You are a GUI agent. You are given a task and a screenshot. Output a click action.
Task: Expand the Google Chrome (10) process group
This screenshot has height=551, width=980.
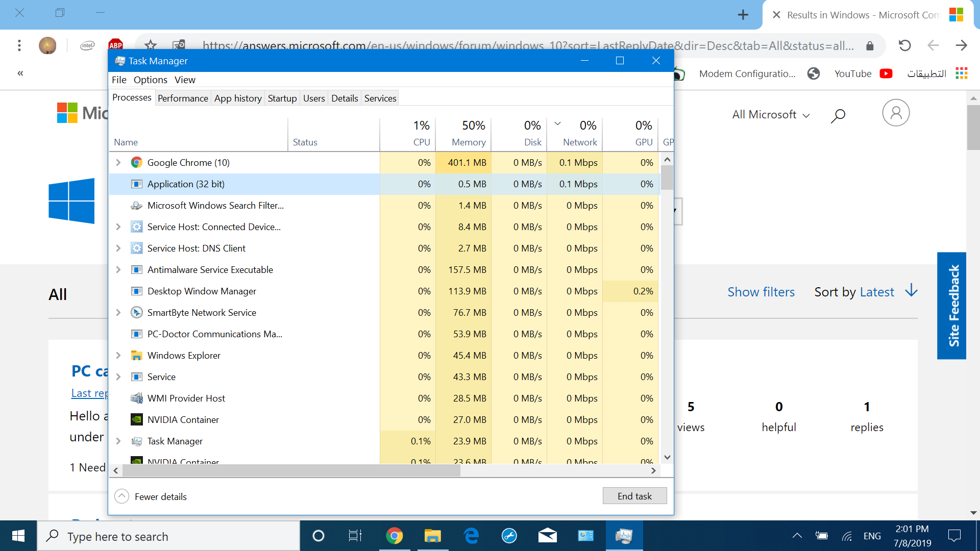click(x=118, y=162)
